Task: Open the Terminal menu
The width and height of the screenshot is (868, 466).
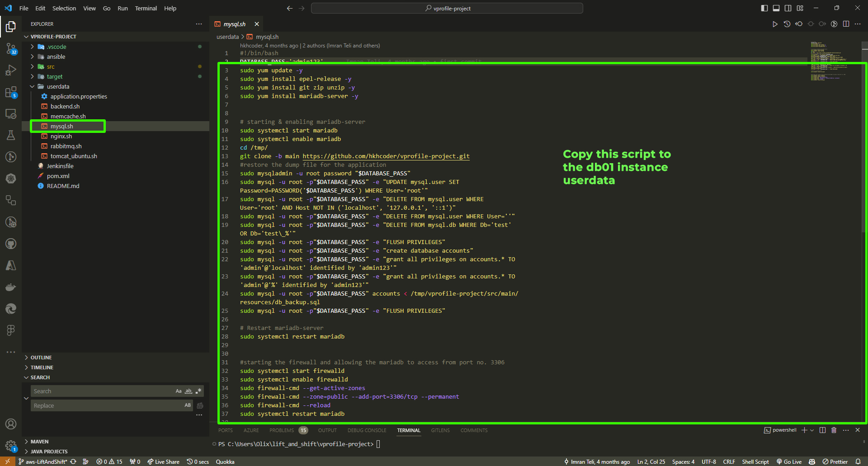Action: click(146, 8)
